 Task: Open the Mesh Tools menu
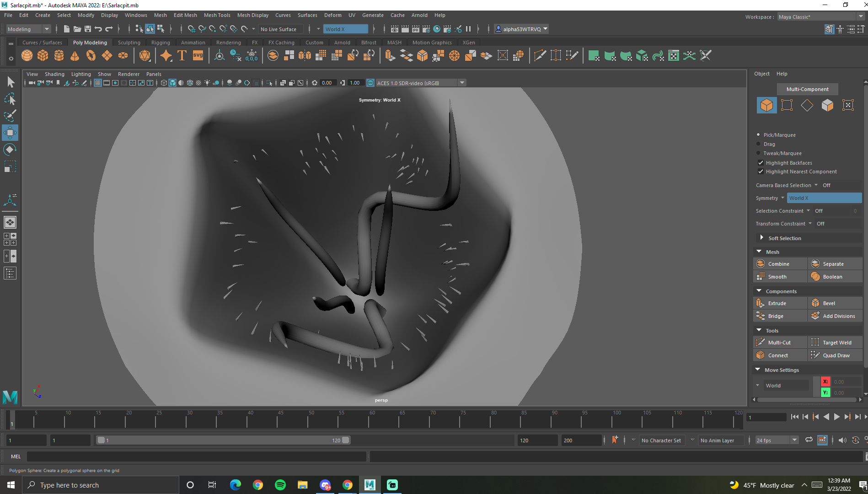tap(217, 15)
